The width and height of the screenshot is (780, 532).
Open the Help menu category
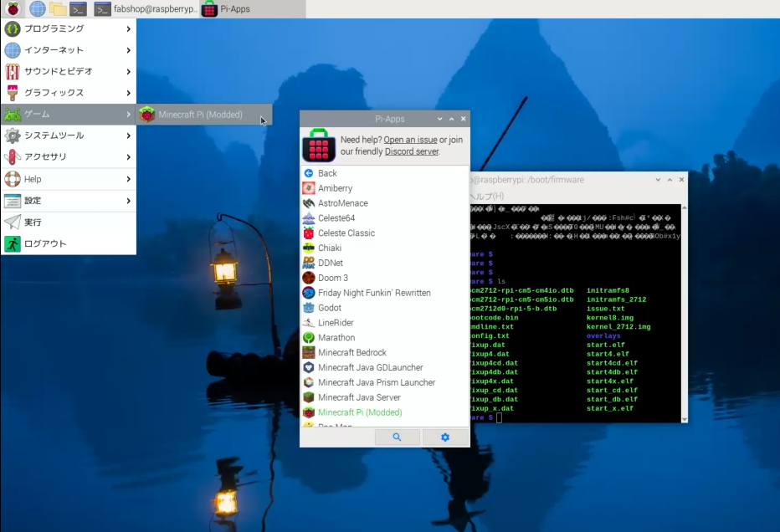point(68,179)
